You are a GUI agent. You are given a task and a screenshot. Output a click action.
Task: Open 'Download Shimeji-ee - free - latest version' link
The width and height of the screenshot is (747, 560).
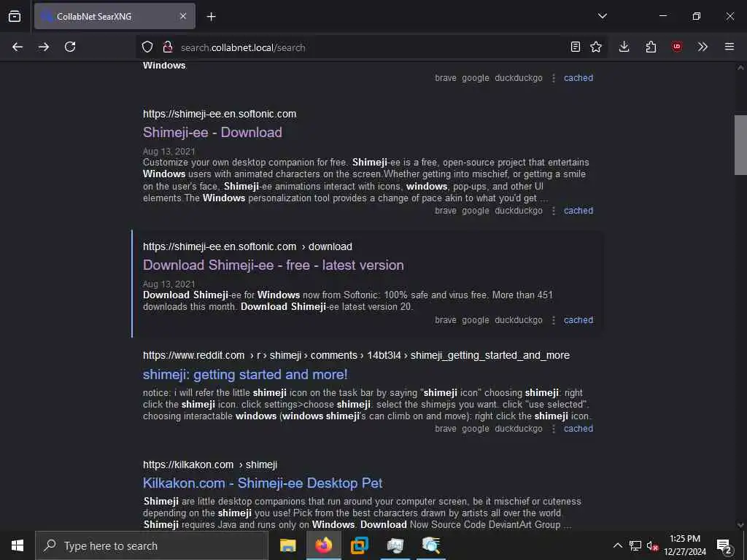[274, 265]
